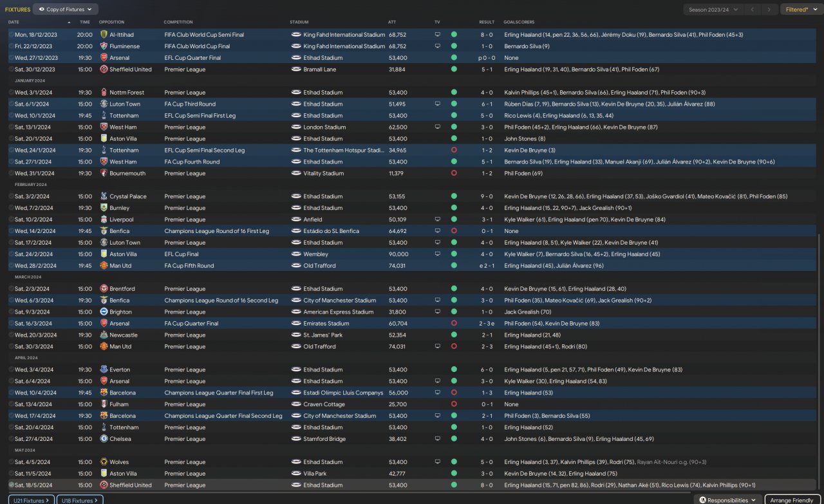Screen dimensions: 824x504
Task: Click the Brighton club badge icon
Action: click(x=104, y=312)
